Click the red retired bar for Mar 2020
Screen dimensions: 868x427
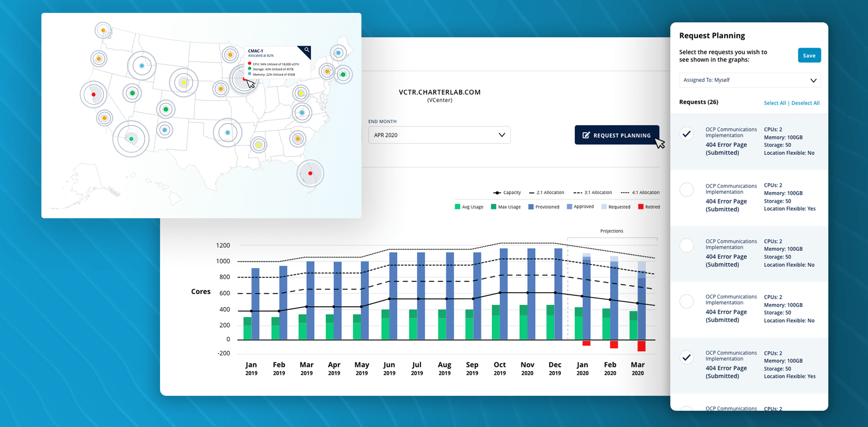641,346
